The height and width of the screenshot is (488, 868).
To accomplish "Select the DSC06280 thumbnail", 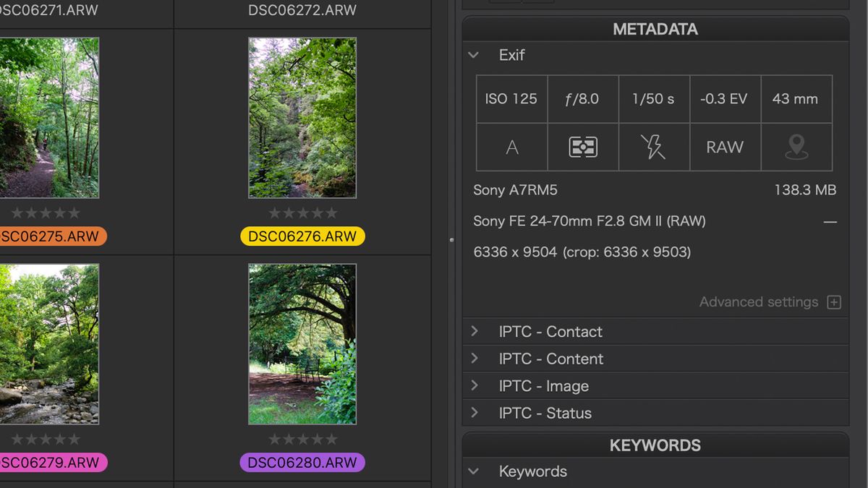I will tap(302, 343).
